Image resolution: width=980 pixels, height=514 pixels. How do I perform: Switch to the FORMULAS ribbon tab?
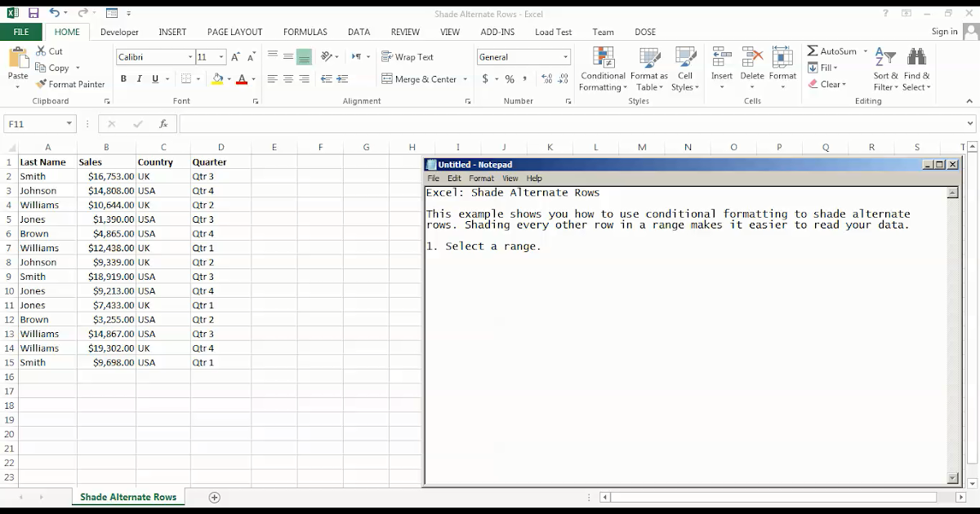pyautogui.click(x=305, y=32)
